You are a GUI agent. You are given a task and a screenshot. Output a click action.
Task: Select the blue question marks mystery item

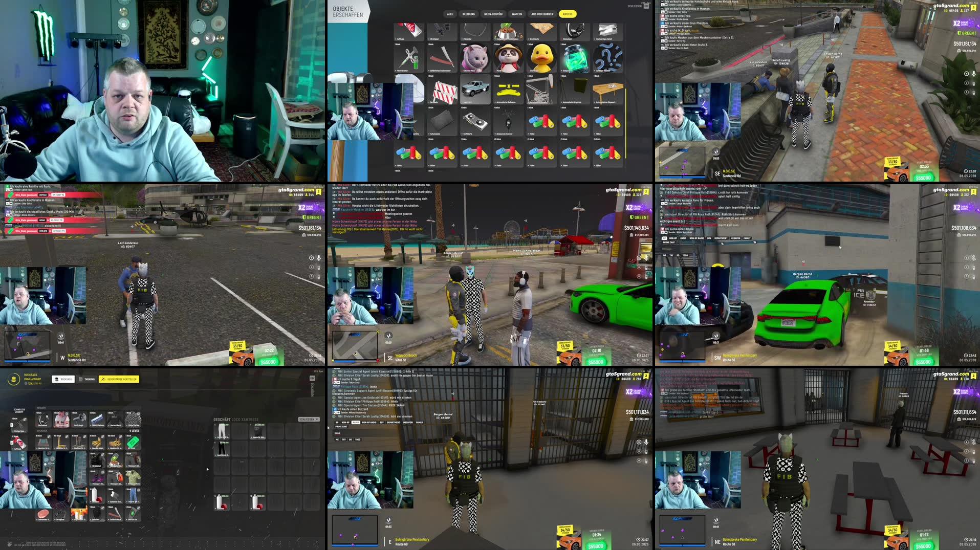pyautogui.click(x=608, y=59)
